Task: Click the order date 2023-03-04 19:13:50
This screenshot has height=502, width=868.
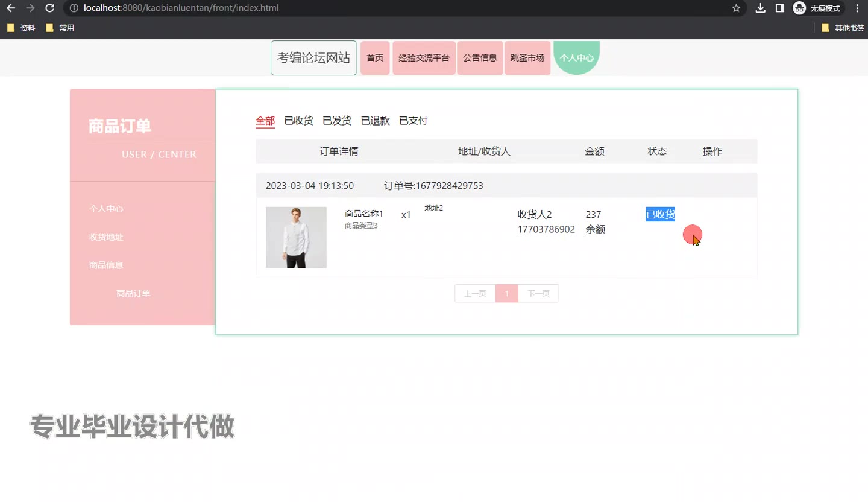Action: click(310, 186)
